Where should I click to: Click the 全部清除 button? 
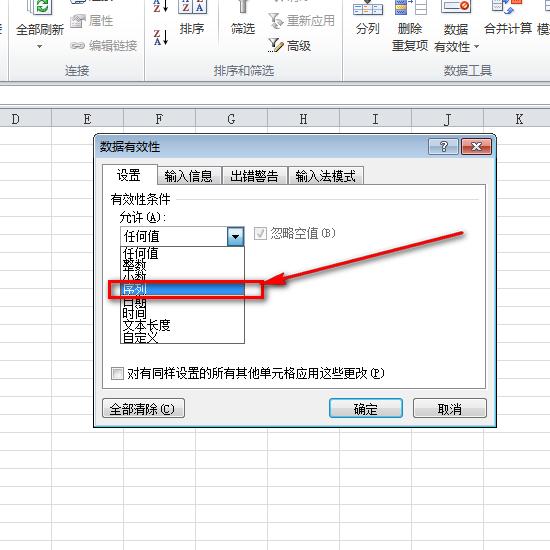[x=143, y=408]
